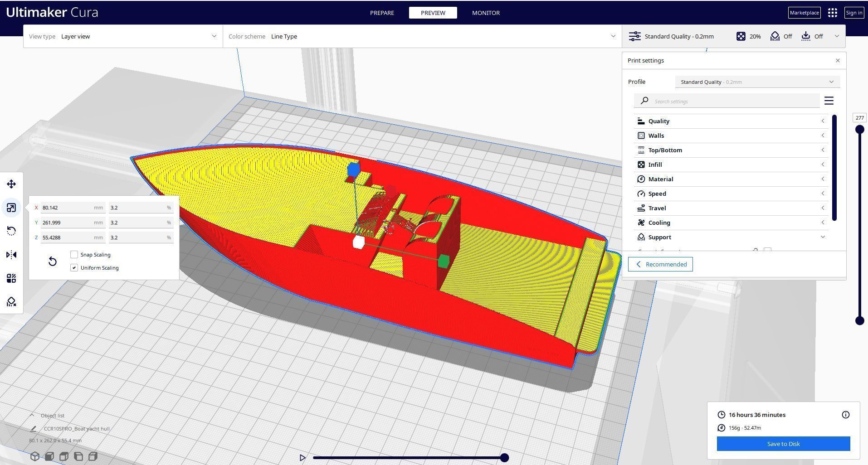Viewport: 868px width, 465px height.
Task: Click the Recommended button
Action: click(x=660, y=264)
